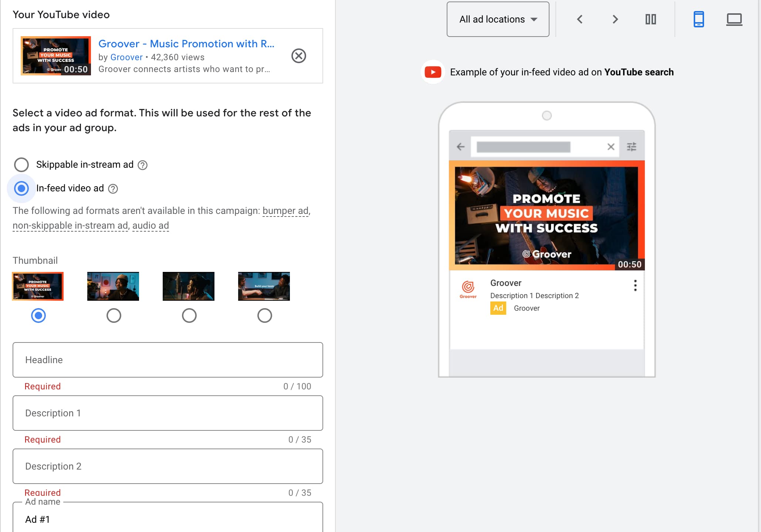Click the non-skippable in-stream ad link
The width and height of the screenshot is (761, 532).
click(x=70, y=225)
